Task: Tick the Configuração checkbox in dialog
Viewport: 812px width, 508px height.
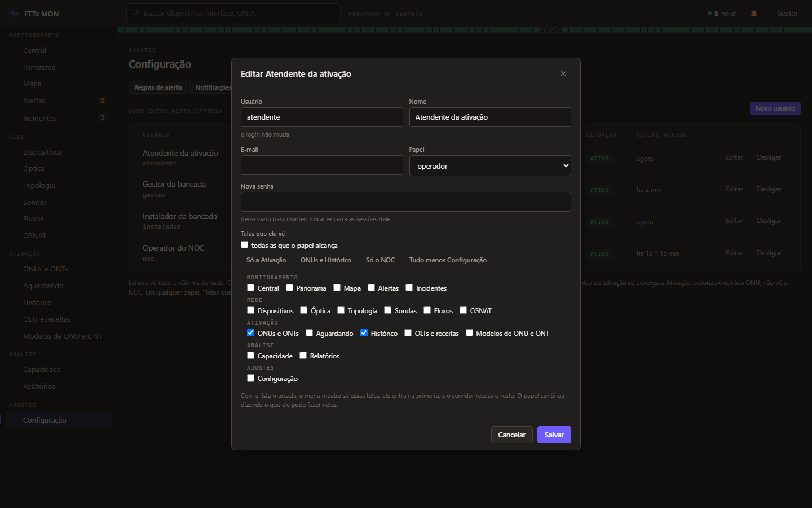Action: [250, 378]
